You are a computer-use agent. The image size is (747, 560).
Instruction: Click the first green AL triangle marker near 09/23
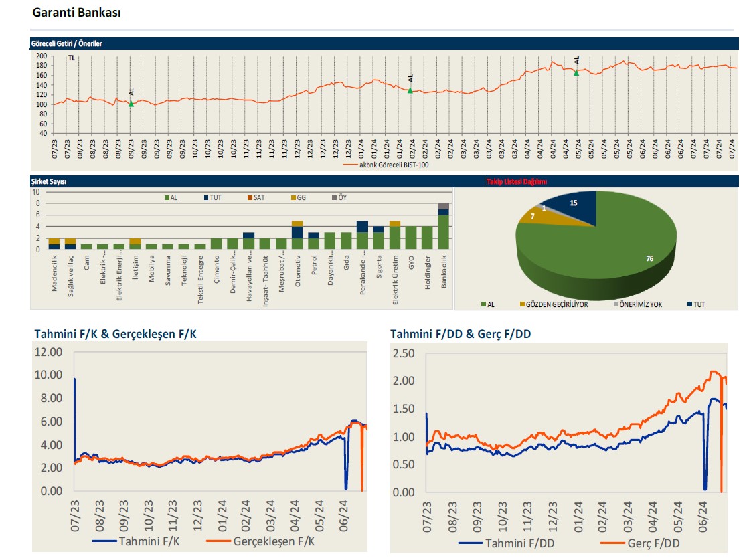click(131, 104)
